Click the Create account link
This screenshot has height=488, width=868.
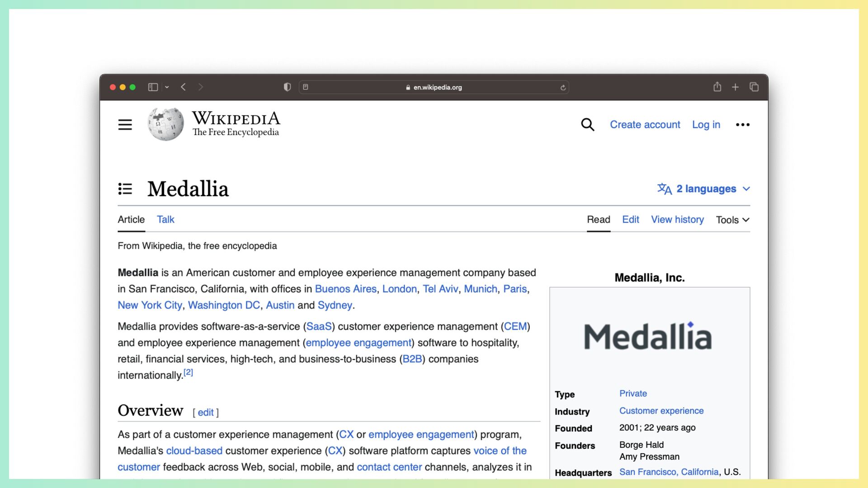tap(645, 125)
